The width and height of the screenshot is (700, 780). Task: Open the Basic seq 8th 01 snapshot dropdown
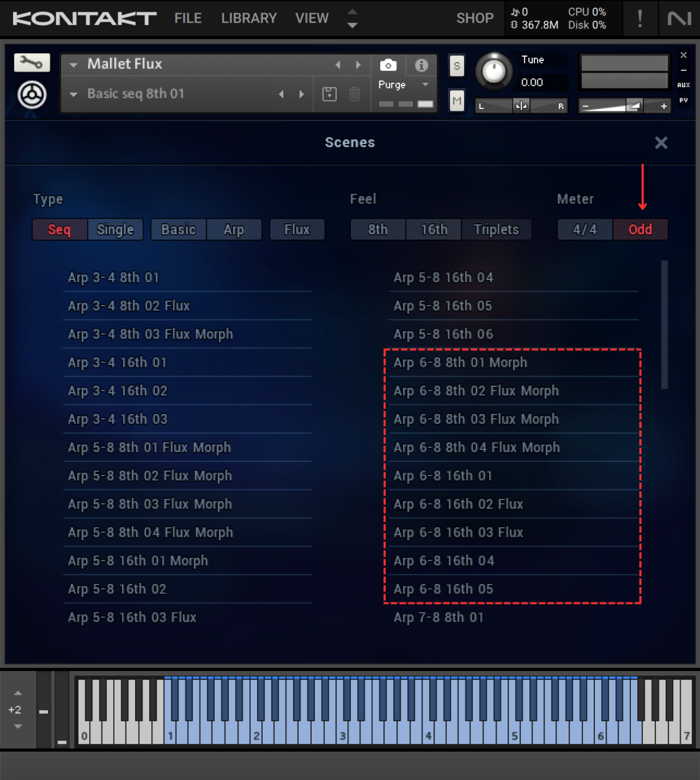click(x=73, y=94)
